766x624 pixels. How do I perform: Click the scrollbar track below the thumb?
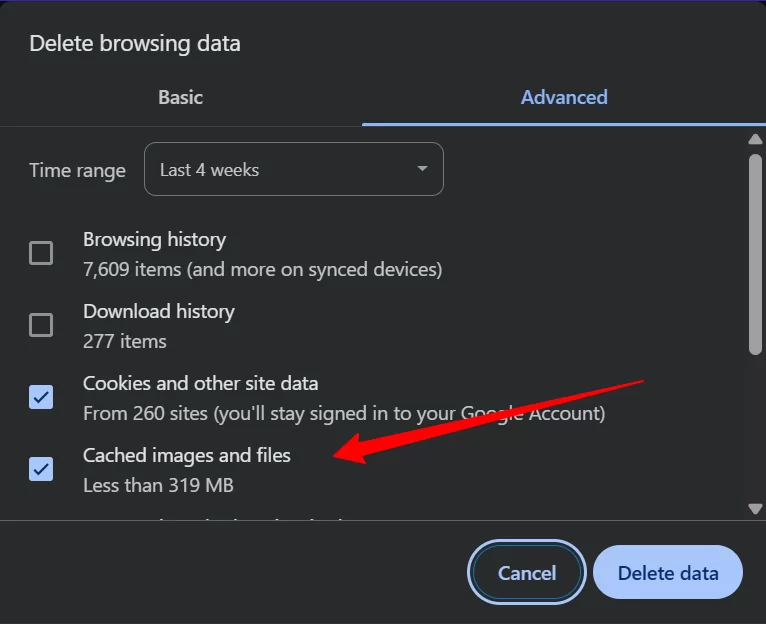click(x=755, y=428)
